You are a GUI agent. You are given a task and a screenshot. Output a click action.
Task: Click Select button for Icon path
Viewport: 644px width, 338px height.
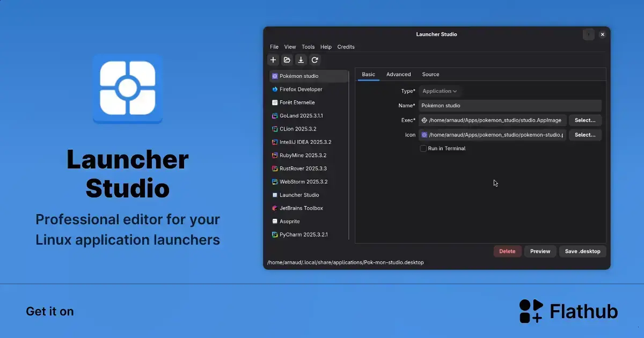pos(585,135)
